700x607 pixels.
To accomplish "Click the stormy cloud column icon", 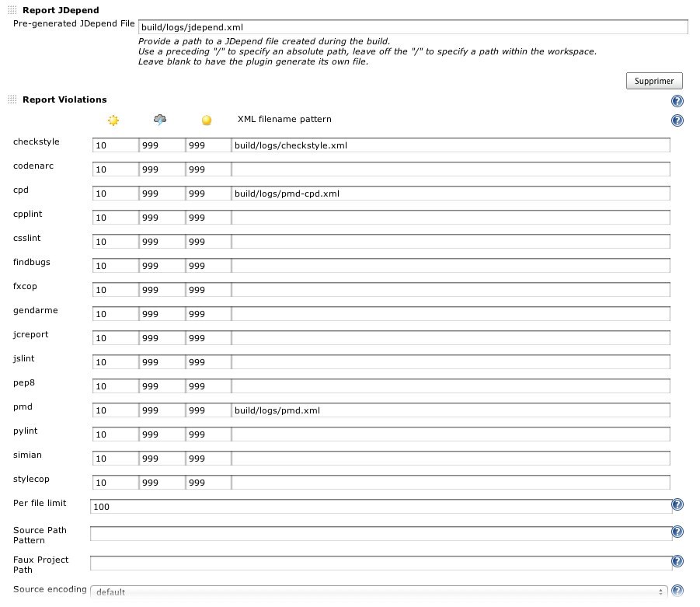I will pyautogui.click(x=160, y=120).
